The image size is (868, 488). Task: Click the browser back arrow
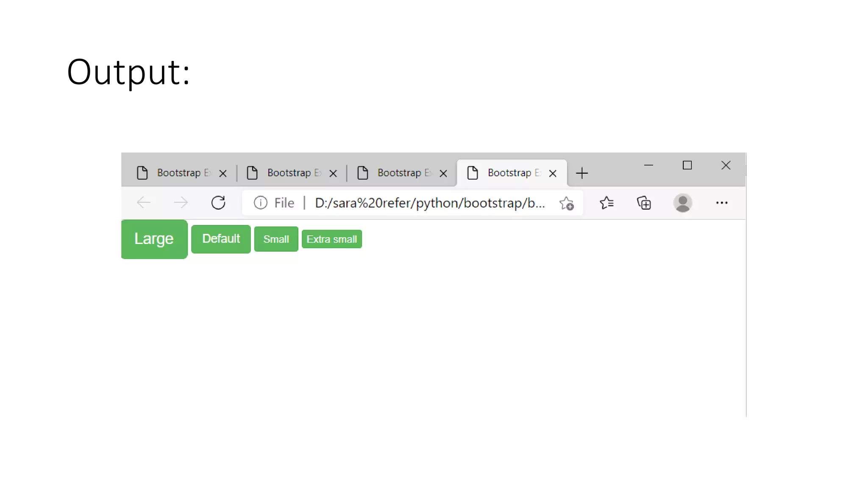[144, 202]
